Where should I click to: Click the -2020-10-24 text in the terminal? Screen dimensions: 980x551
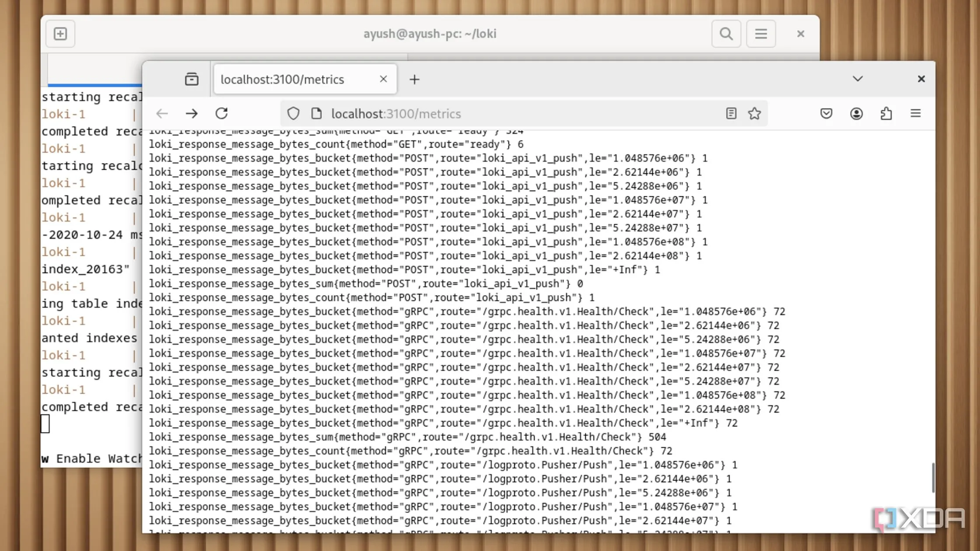click(82, 235)
